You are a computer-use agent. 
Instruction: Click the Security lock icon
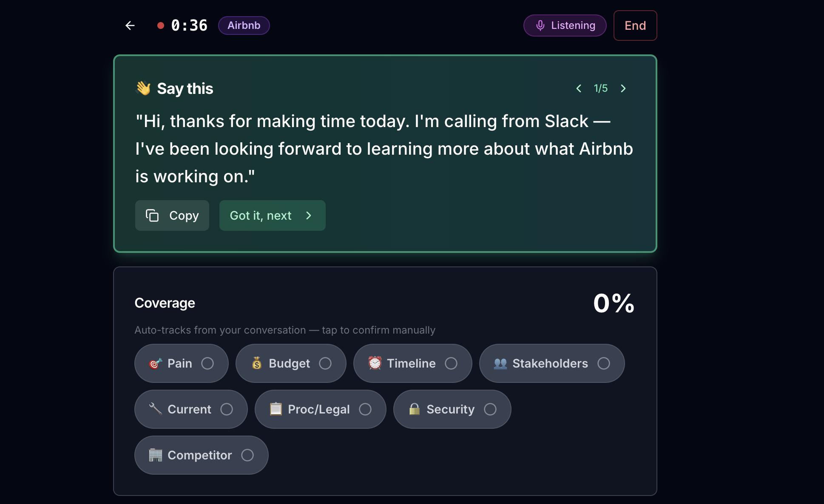click(x=415, y=409)
